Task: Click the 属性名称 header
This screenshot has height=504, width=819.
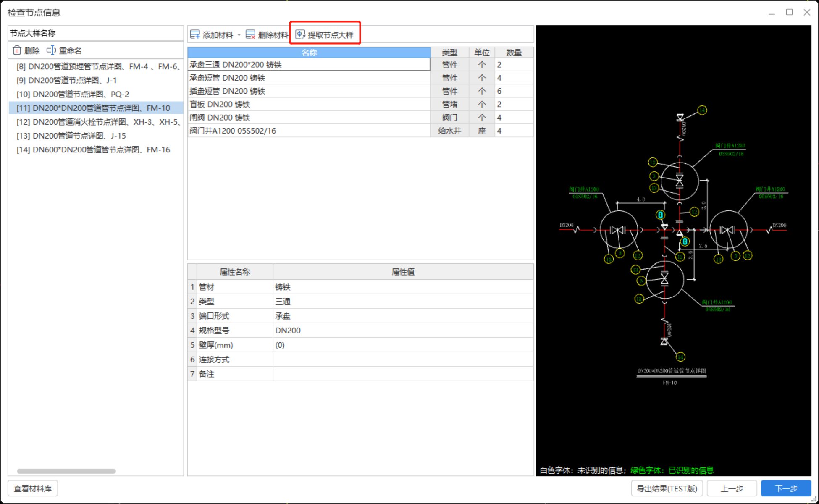Action: click(235, 272)
